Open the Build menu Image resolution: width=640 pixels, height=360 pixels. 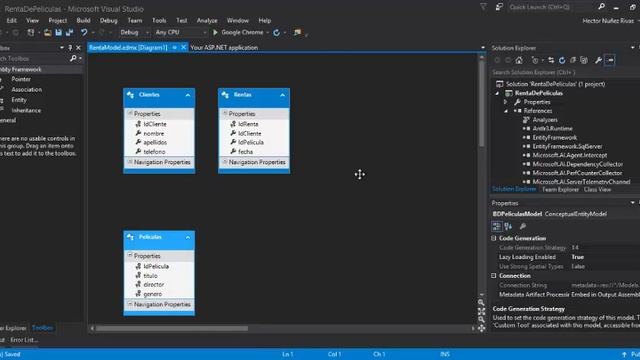pos(83,20)
